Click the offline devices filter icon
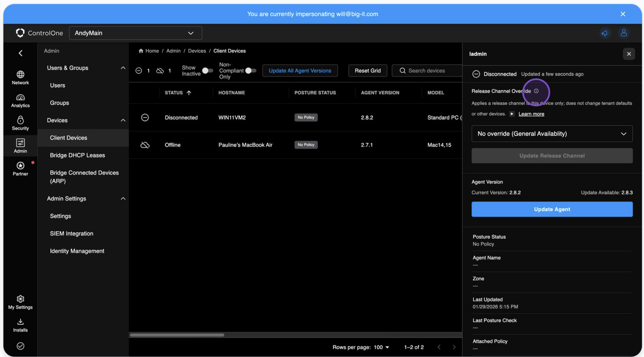This screenshot has height=357, width=644. coord(160,70)
